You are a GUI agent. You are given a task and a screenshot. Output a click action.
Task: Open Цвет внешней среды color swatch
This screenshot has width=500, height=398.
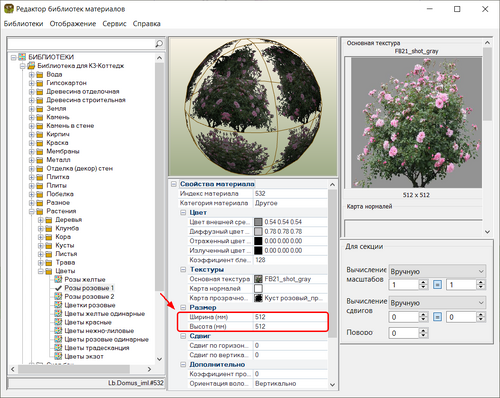coord(258,222)
